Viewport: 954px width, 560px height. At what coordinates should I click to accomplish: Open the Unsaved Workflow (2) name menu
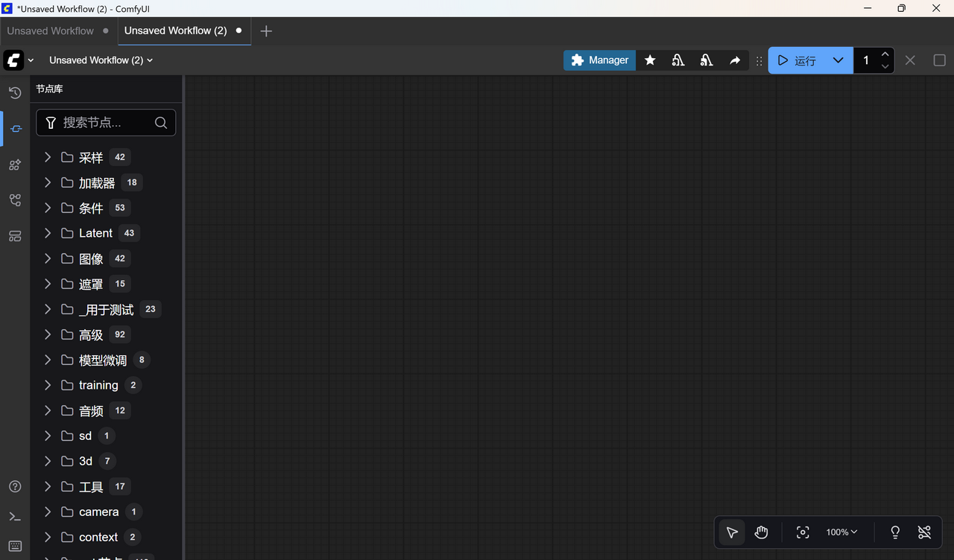tap(101, 60)
